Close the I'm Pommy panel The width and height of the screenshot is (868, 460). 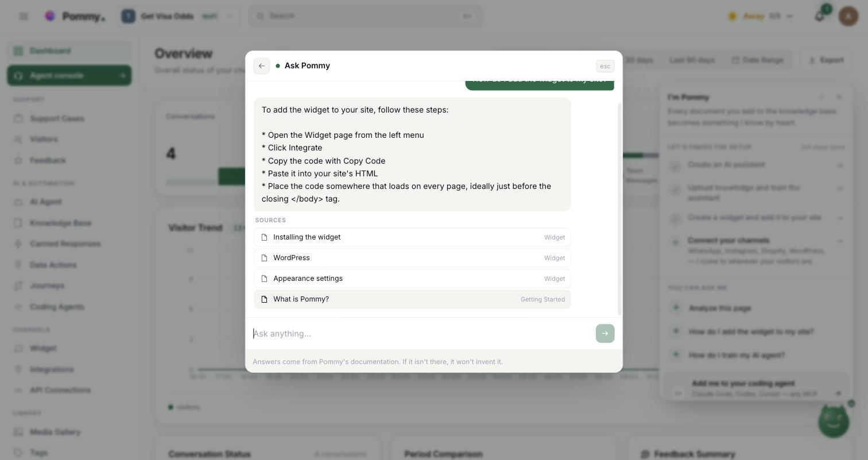coord(839,97)
